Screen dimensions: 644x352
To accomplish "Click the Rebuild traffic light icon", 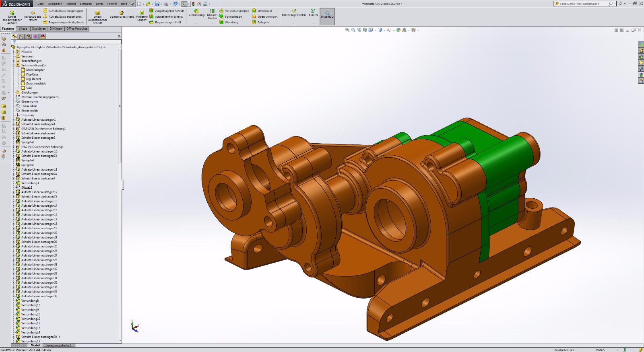I will click(193, 4).
